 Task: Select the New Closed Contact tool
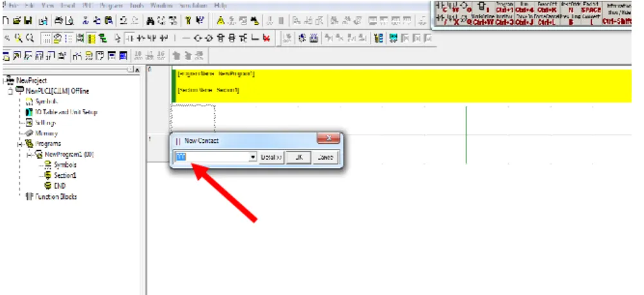point(140,38)
